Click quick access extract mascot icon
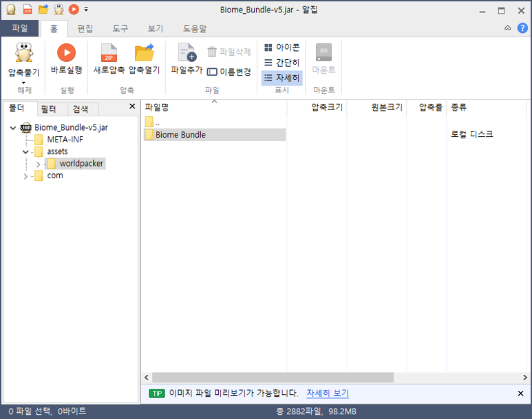532x419 pixels. tap(59, 10)
